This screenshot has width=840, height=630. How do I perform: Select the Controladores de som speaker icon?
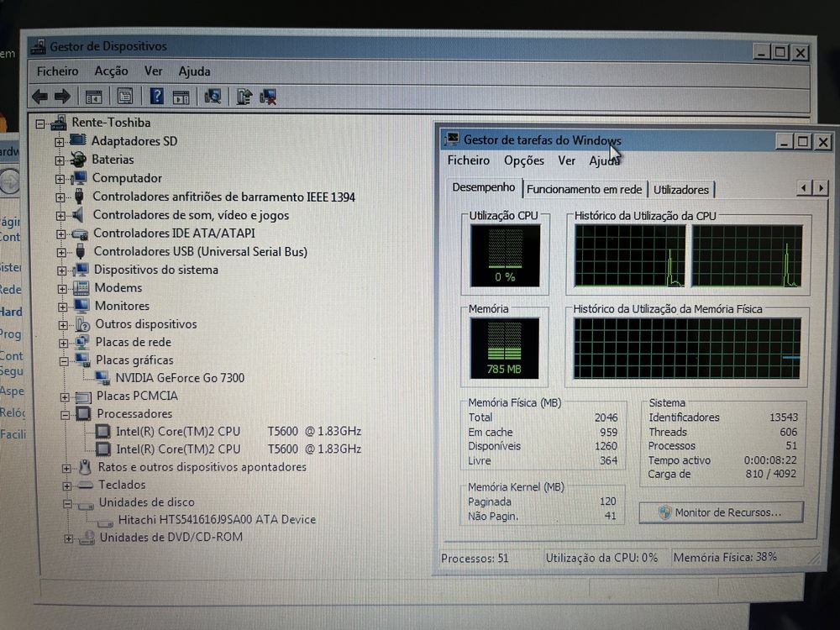point(78,215)
